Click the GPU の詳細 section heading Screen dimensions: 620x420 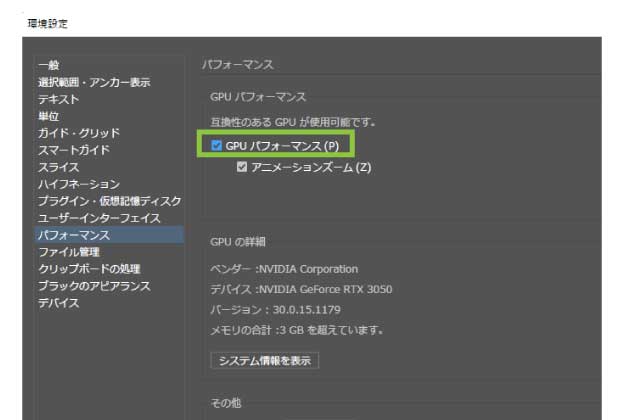click(238, 242)
